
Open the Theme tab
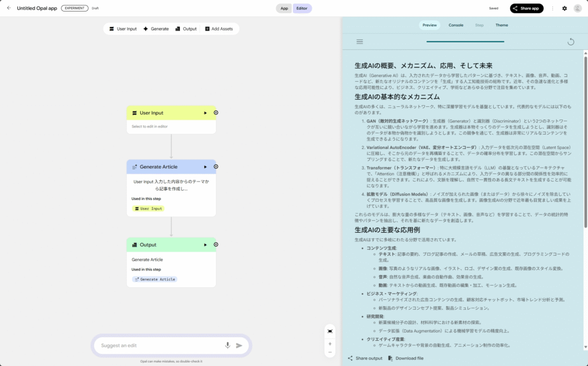coord(501,25)
